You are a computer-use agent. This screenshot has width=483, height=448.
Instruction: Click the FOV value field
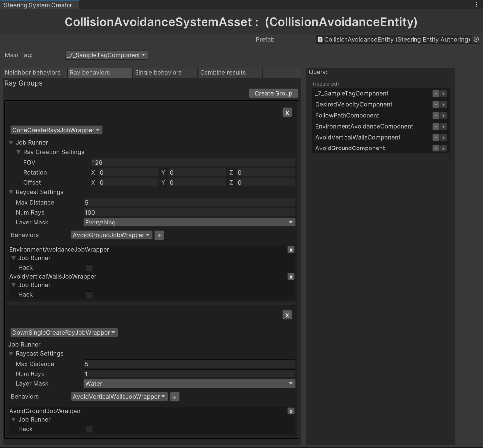[x=193, y=163]
